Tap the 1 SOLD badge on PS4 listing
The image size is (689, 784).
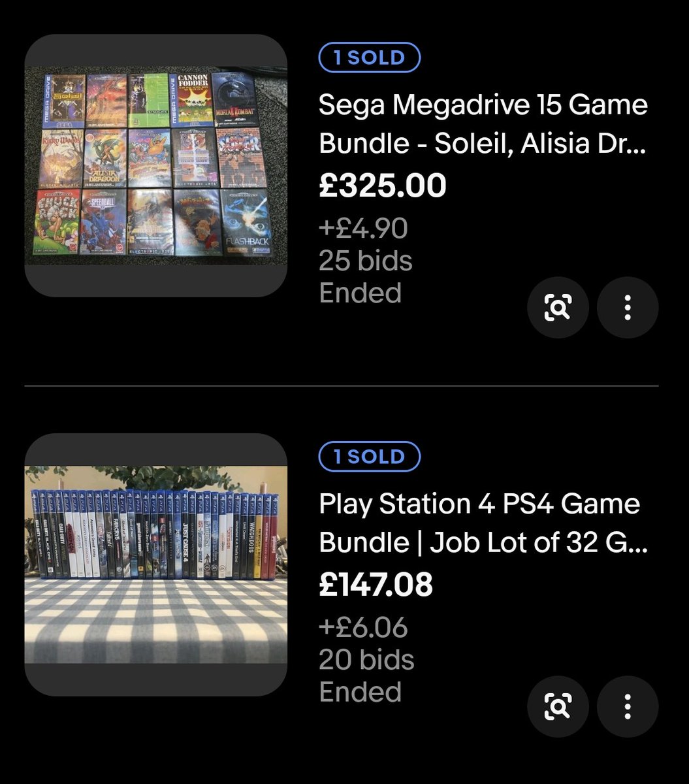coord(370,457)
